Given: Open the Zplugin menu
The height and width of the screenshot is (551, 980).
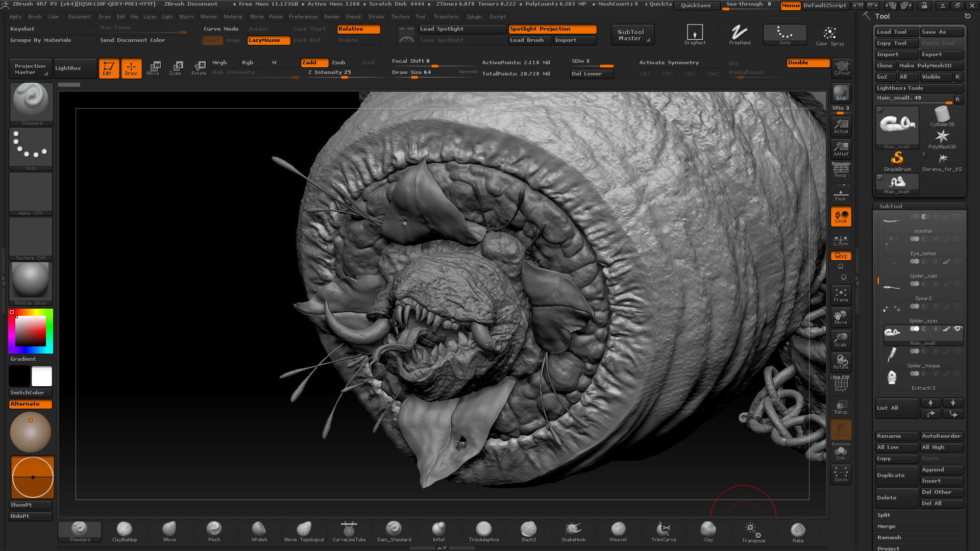Looking at the screenshot, I should click(474, 17).
